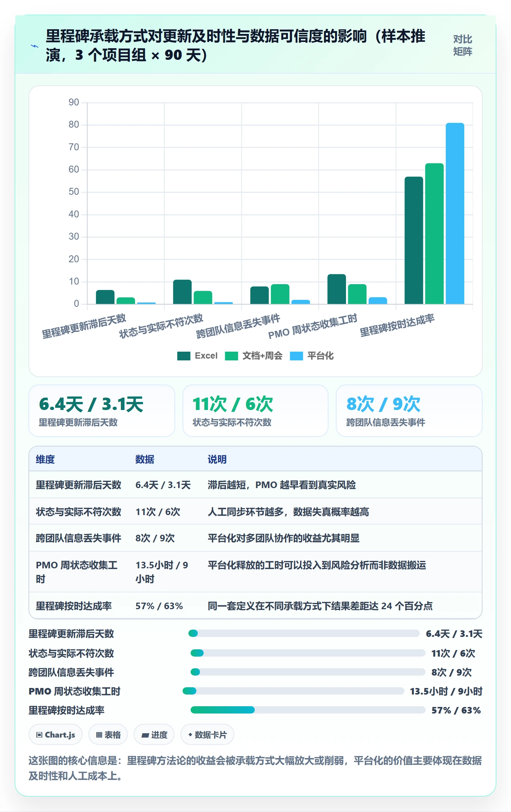Click the 维度 column header

(45, 459)
